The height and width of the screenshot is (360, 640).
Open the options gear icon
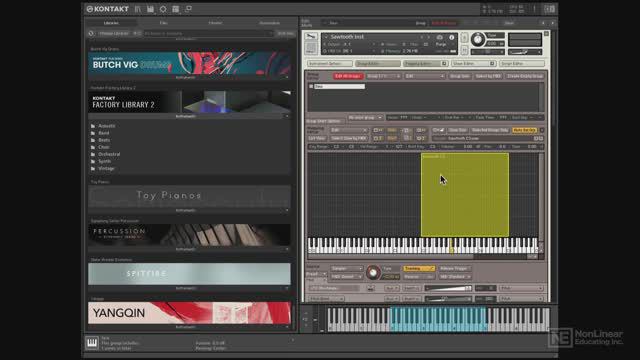click(163, 9)
